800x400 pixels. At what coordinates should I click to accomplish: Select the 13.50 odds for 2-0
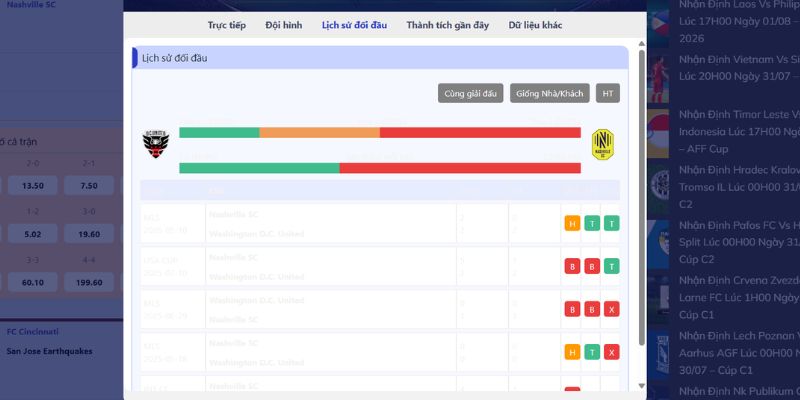[x=33, y=185]
